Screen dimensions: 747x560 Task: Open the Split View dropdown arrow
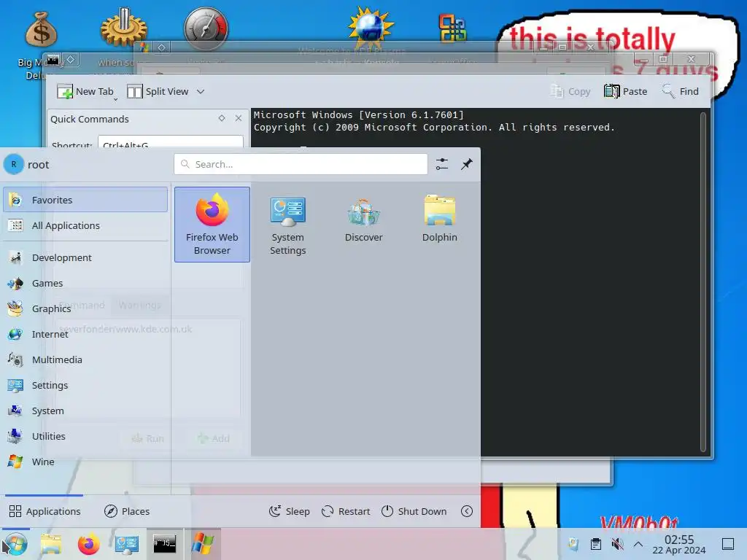pos(201,91)
